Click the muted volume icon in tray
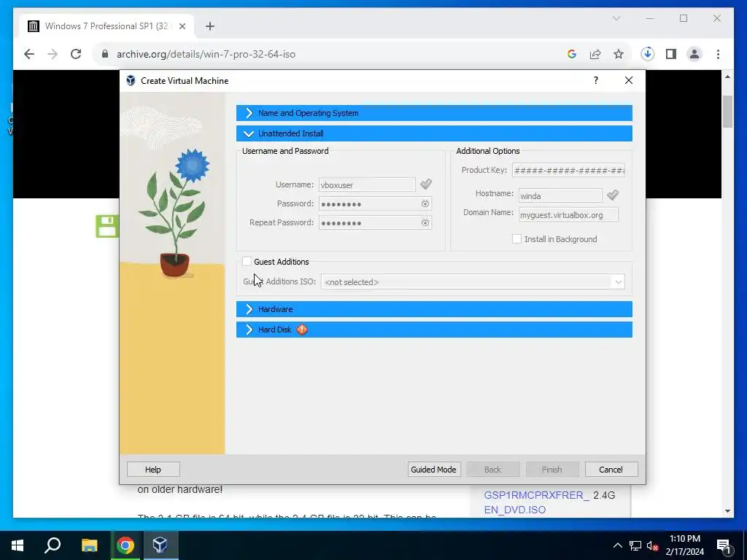The height and width of the screenshot is (560, 747). 653,546
